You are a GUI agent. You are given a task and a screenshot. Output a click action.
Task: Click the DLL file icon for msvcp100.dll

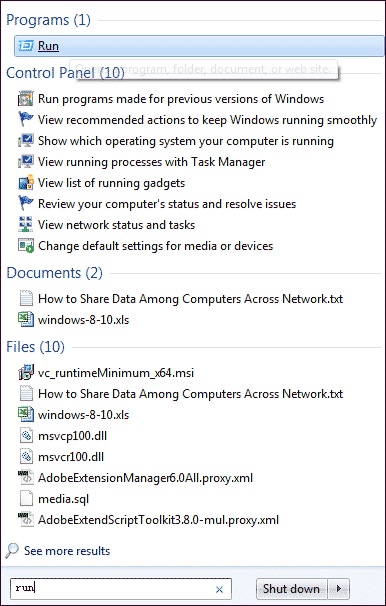tap(26, 436)
